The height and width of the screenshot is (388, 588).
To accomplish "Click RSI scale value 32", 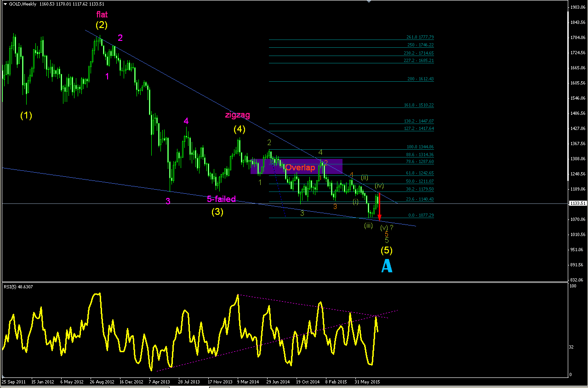I will tap(571, 347).
